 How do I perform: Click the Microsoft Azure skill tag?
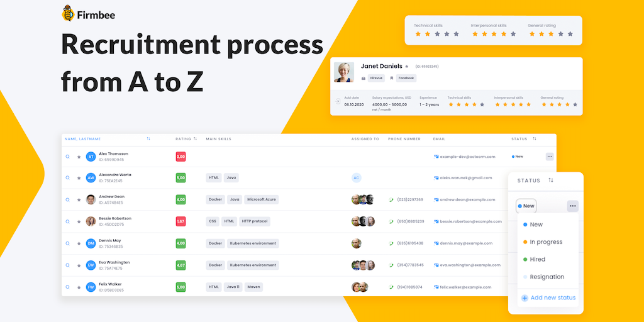pos(262,199)
